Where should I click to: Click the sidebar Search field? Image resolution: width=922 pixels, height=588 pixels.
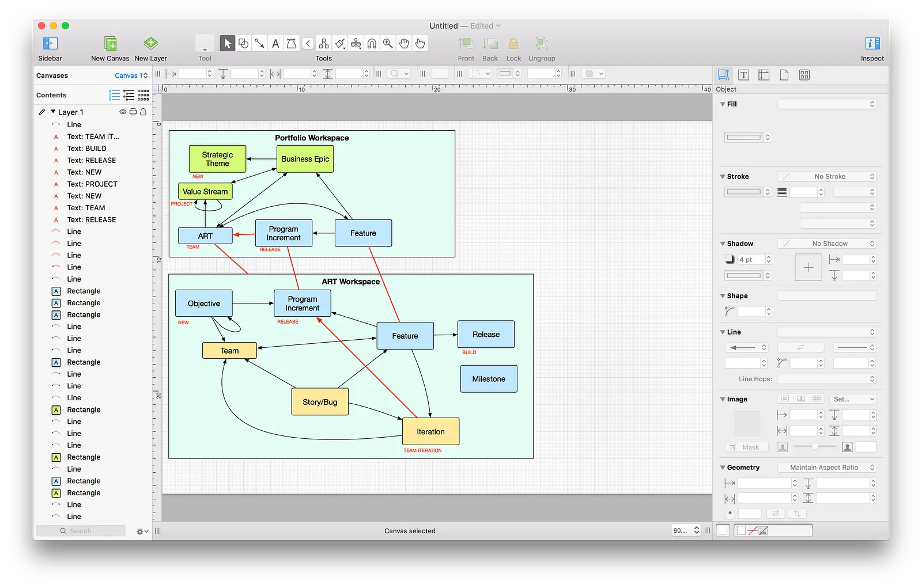click(81, 531)
